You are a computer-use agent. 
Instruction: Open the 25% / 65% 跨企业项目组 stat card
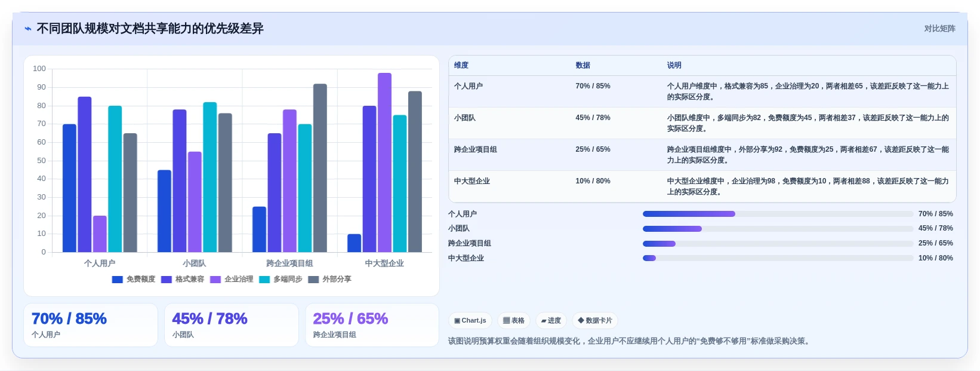pos(372,325)
